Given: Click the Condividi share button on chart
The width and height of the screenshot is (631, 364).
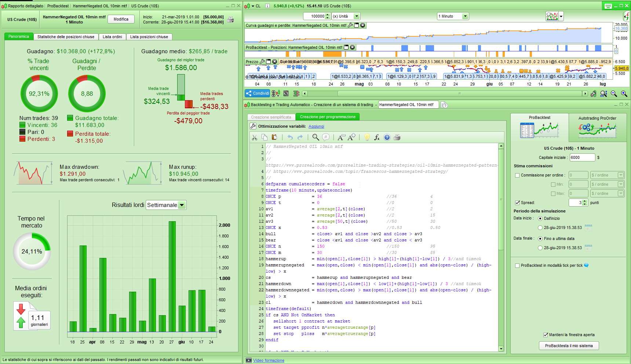Looking at the screenshot, I should (x=258, y=93).
